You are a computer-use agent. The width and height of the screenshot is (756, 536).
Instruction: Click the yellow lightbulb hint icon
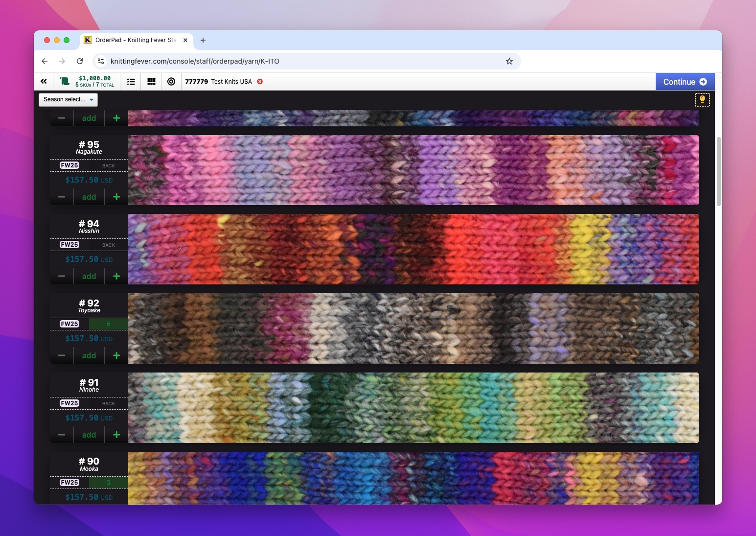[x=702, y=100]
